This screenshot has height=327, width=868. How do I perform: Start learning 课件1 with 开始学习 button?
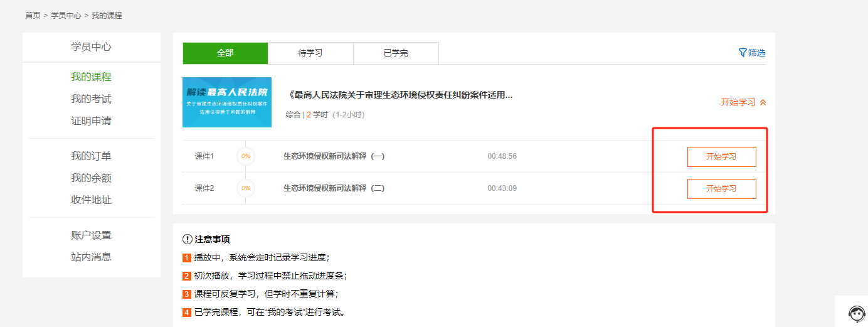[721, 157]
